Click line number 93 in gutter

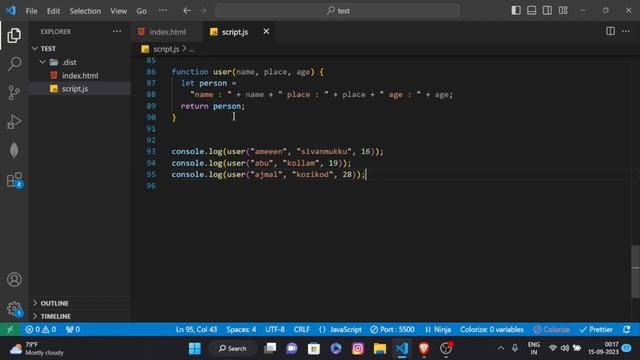(151, 151)
